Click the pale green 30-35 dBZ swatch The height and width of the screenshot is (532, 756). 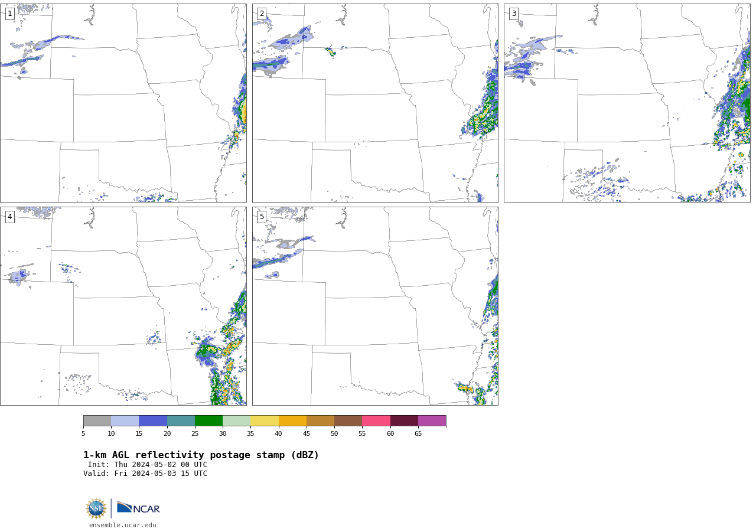pos(237,421)
